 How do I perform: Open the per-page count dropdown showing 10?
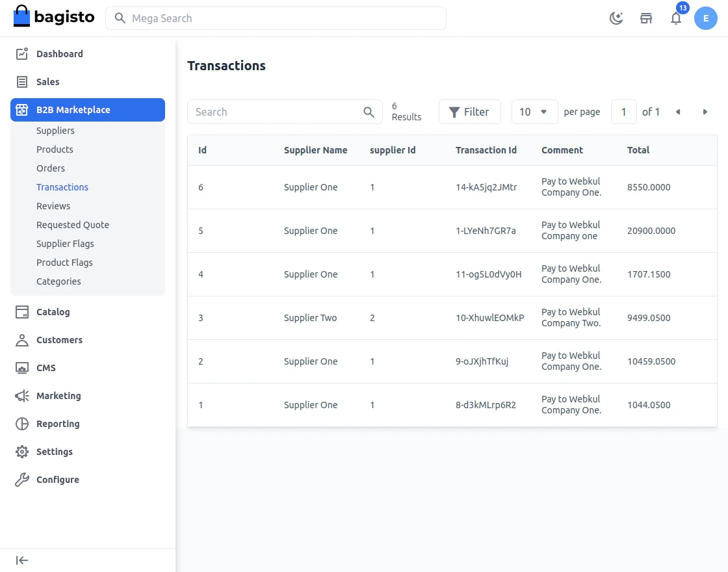click(x=534, y=112)
